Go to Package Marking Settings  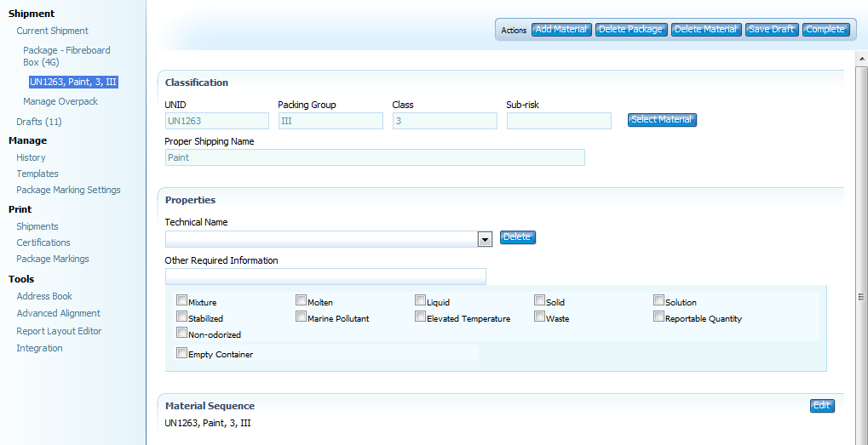click(x=68, y=190)
